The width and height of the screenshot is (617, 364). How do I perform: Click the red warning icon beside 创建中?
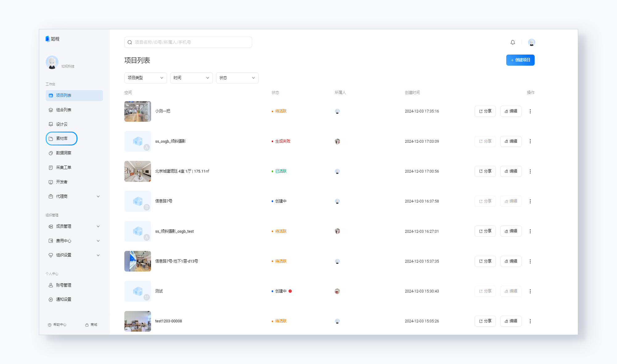[x=290, y=291]
